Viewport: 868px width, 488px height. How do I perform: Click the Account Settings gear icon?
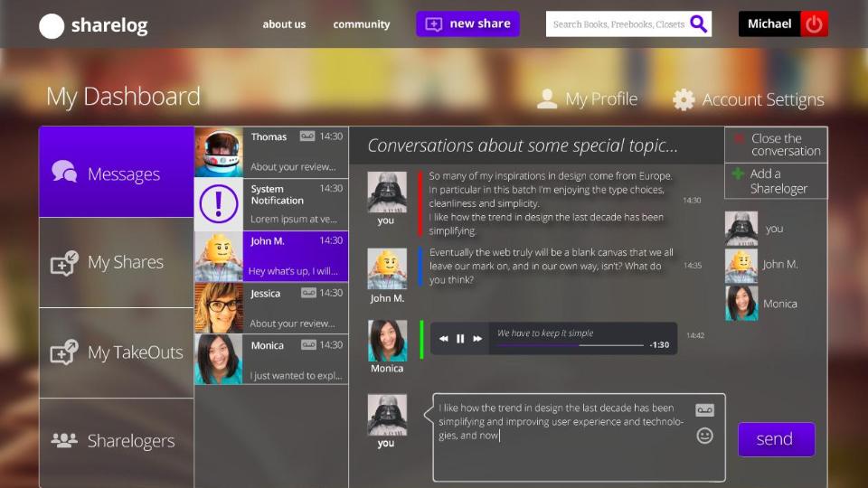point(684,99)
